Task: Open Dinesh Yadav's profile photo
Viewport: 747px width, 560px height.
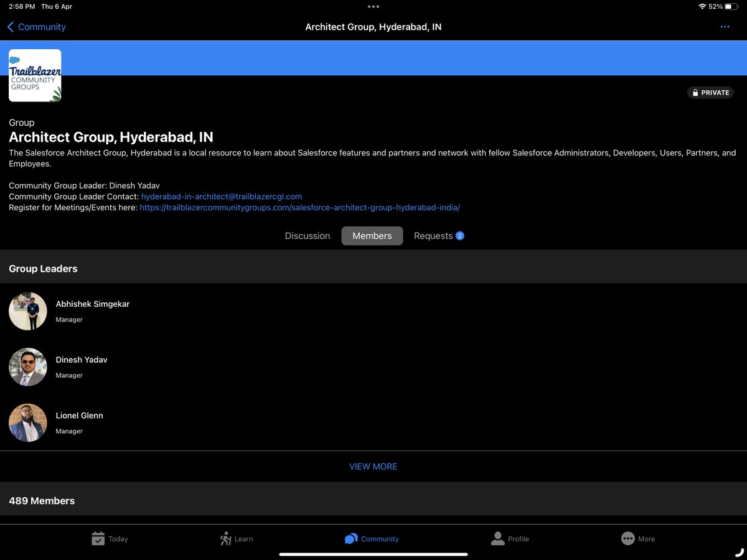Action: click(x=28, y=367)
